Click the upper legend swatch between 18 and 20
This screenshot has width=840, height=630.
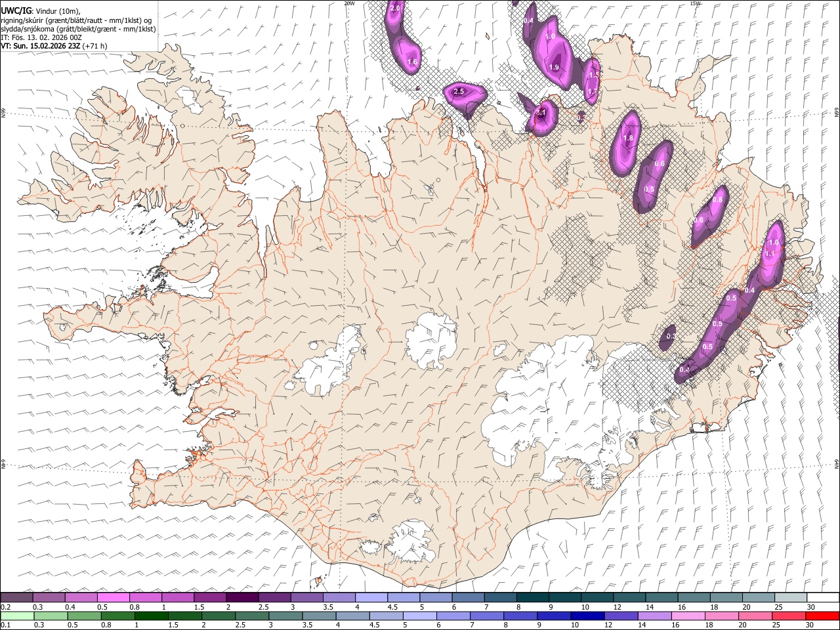726,598
